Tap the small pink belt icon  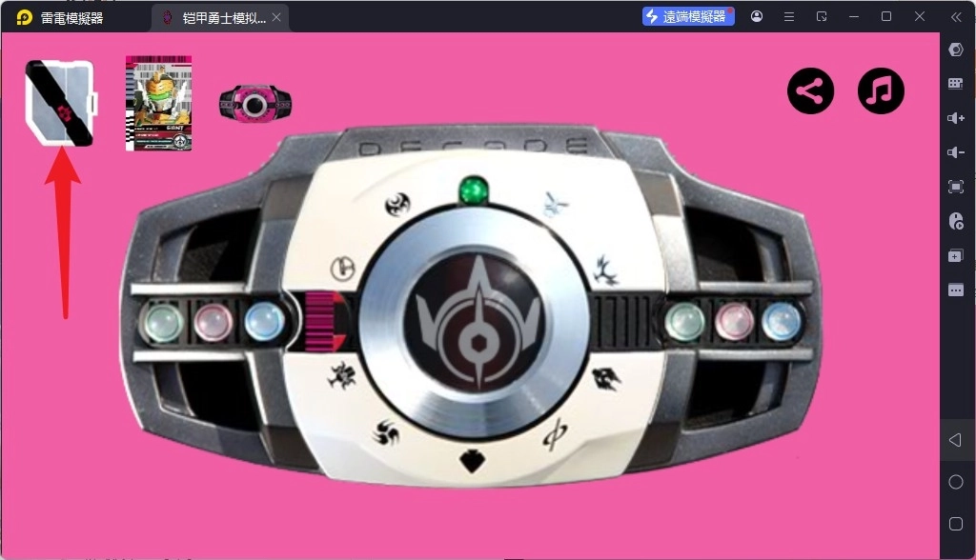pos(255,103)
